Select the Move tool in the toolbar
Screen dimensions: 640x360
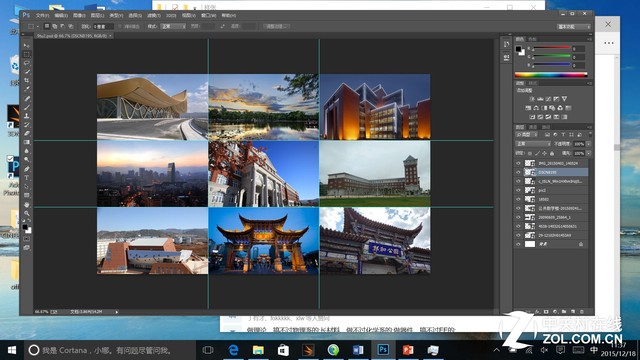27,45
